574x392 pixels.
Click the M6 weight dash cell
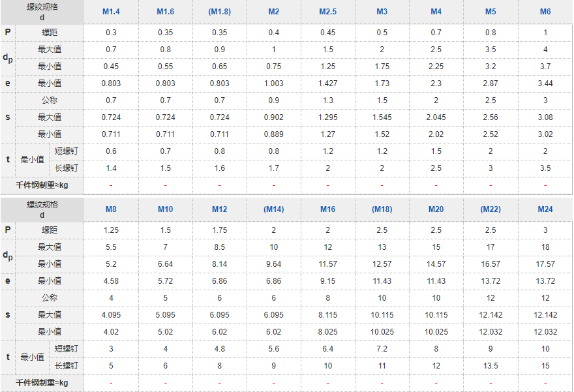coord(545,186)
